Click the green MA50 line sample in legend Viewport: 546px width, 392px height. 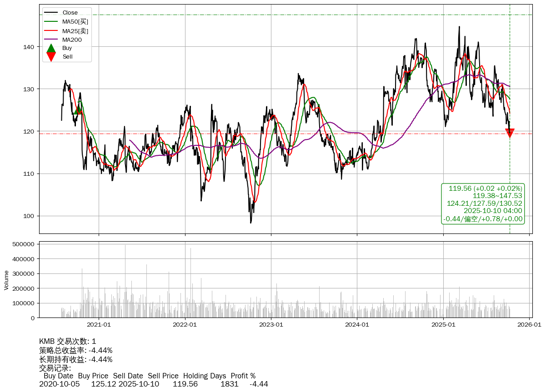51,21
